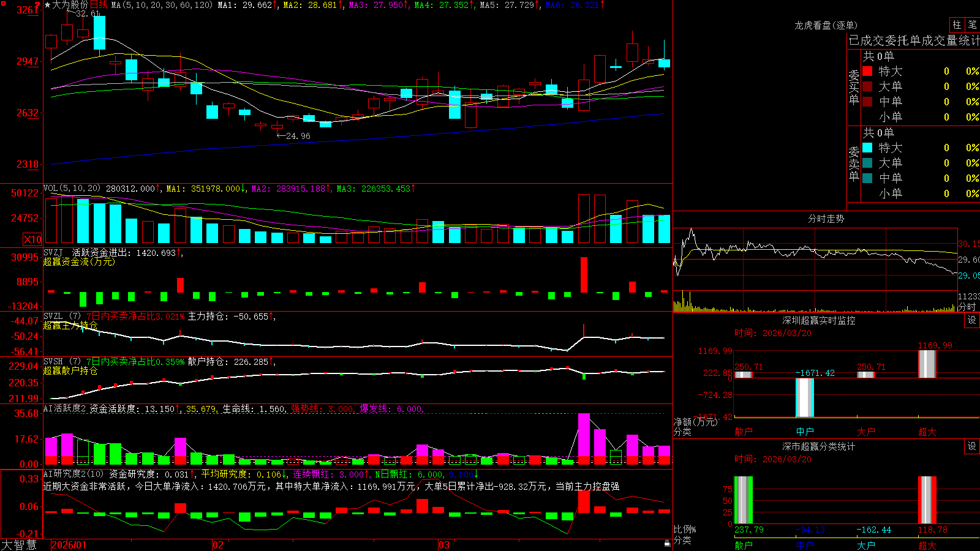
Task: Click the X10 volume scale marker
Action: [32, 239]
